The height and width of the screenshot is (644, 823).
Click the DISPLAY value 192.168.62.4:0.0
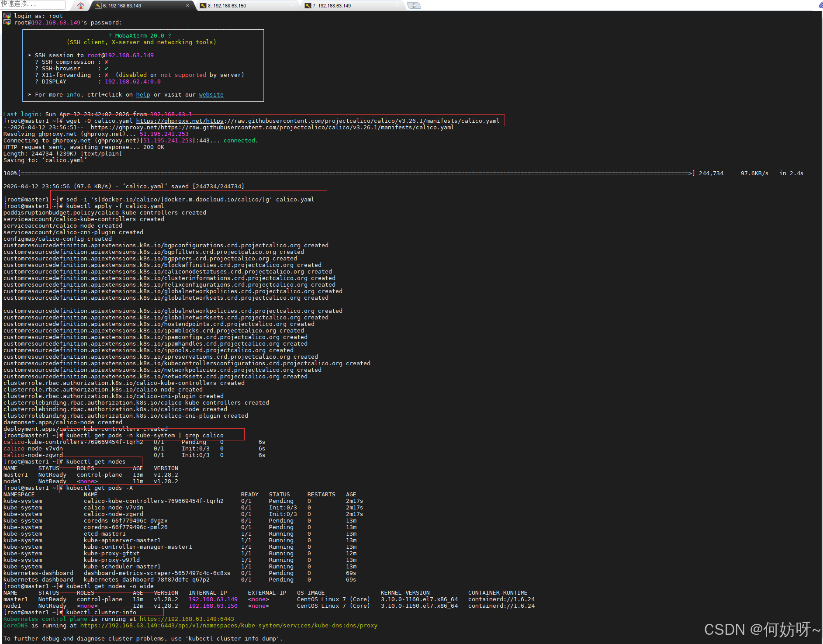132,82
